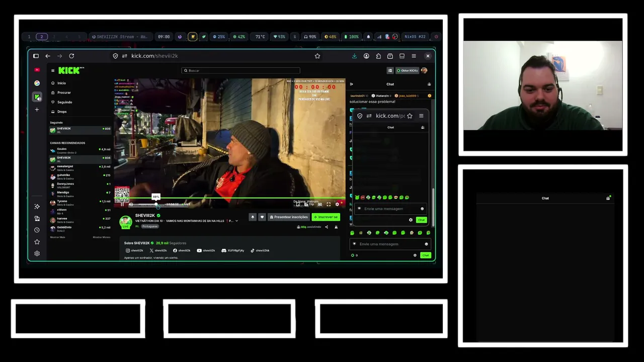Go back to the previous page
The height and width of the screenshot is (362, 644).
point(48,56)
